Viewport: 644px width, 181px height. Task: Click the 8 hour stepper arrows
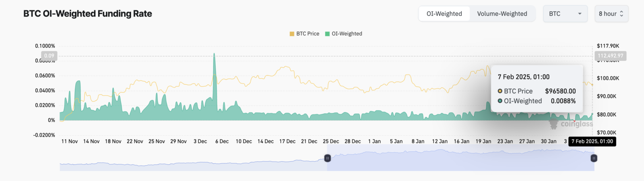(x=621, y=14)
